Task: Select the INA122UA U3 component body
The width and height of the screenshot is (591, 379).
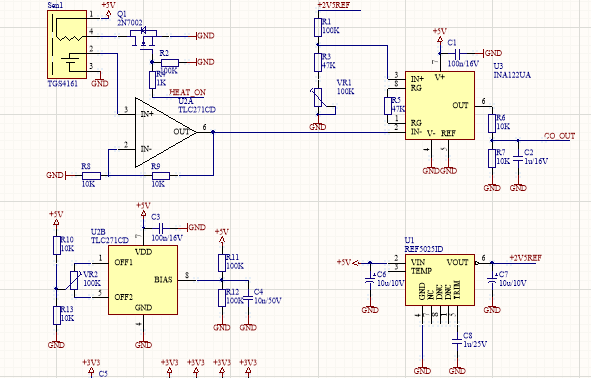Action: pyautogui.click(x=439, y=105)
